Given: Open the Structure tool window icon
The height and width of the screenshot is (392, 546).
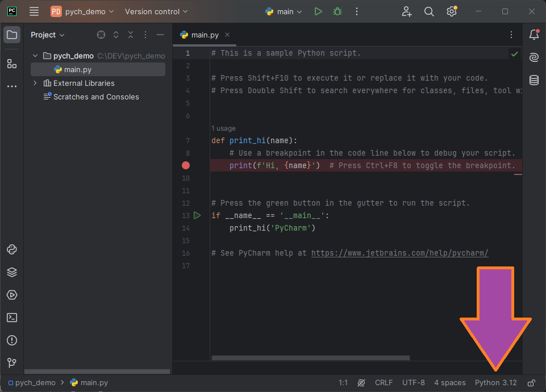Looking at the screenshot, I should (x=12, y=64).
